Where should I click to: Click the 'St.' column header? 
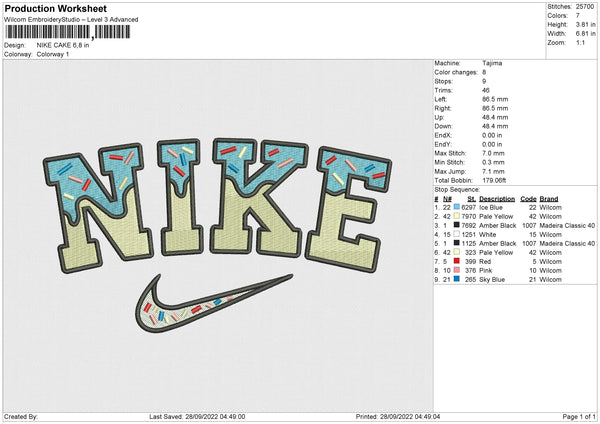(471, 199)
